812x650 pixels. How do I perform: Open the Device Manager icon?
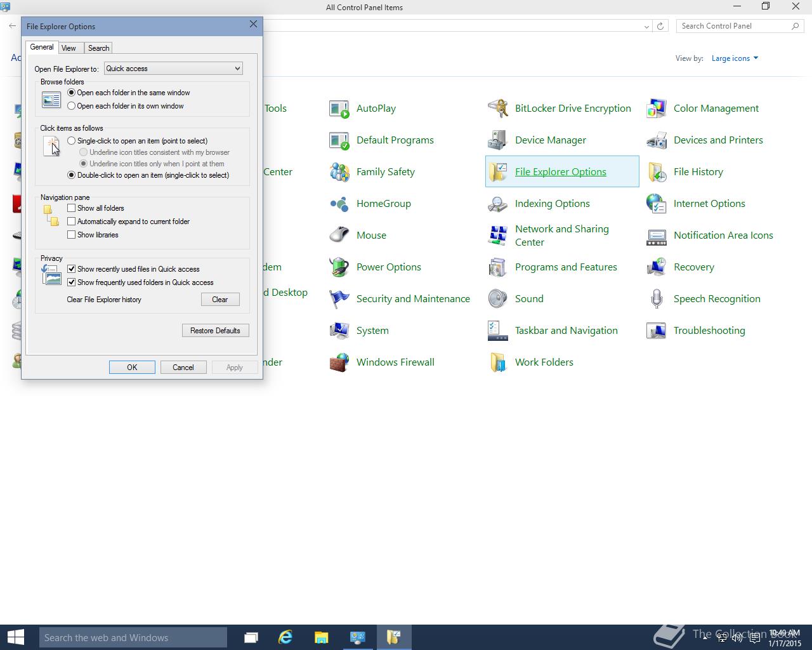click(x=498, y=140)
